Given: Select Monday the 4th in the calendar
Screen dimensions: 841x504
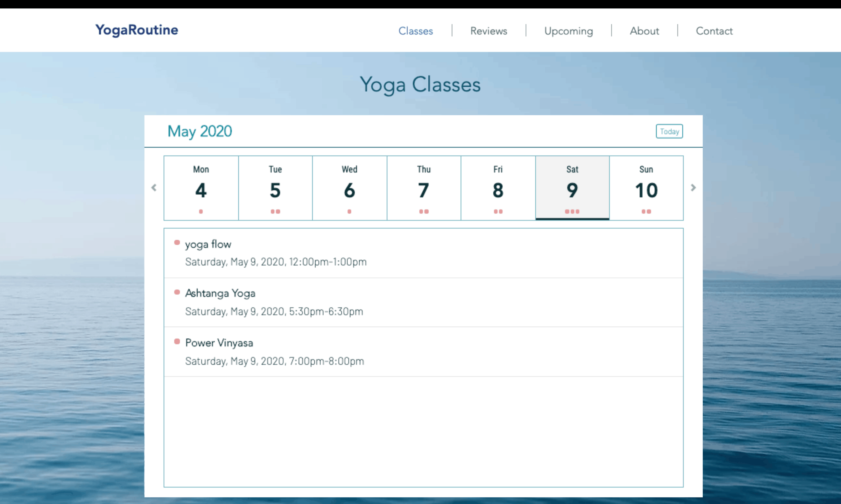Looking at the screenshot, I should click(x=201, y=188).
